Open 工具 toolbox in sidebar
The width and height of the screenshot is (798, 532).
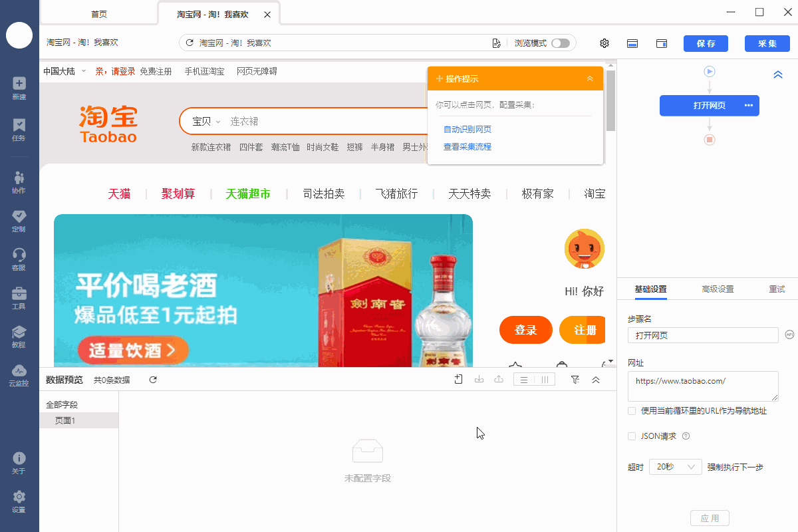tap(19, 297)
